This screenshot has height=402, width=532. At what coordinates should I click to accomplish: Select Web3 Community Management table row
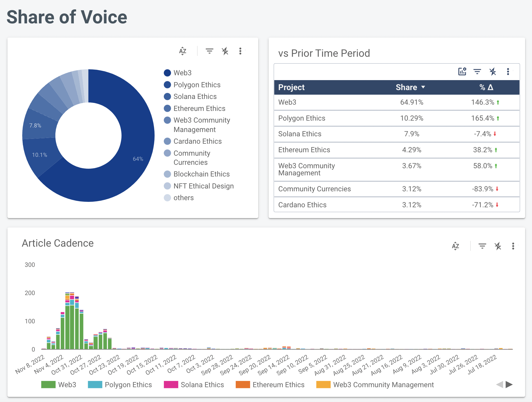[397, 170]
